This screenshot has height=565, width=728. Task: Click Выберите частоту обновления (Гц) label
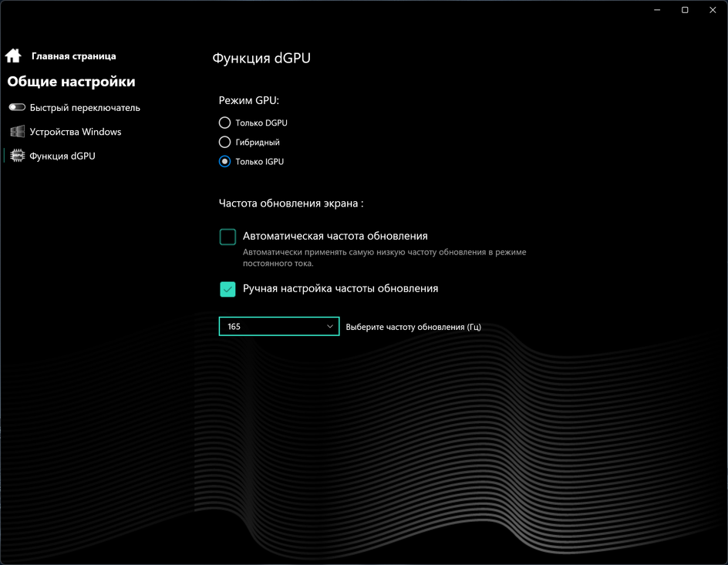coord(413,327)
